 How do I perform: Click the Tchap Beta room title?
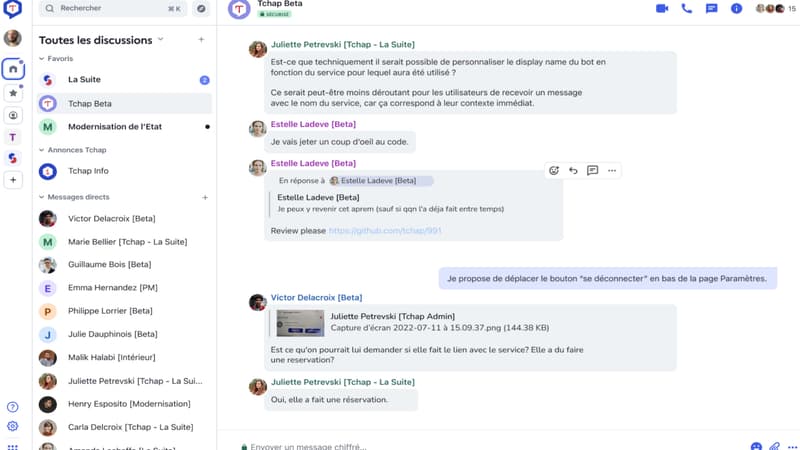[x=280, y=4]
